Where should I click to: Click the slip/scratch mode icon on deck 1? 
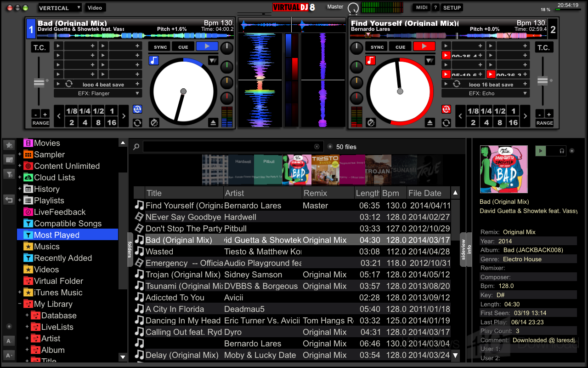154,122
